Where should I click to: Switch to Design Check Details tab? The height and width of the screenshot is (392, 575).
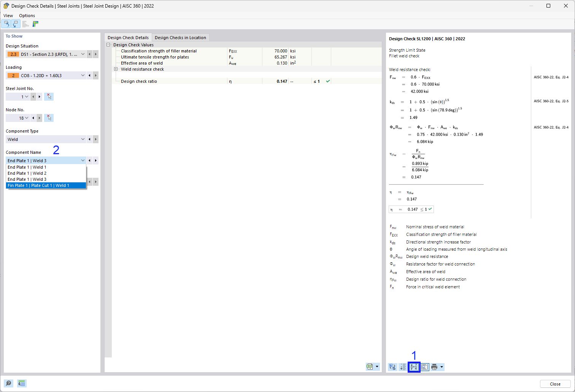[x=128, y=38]
